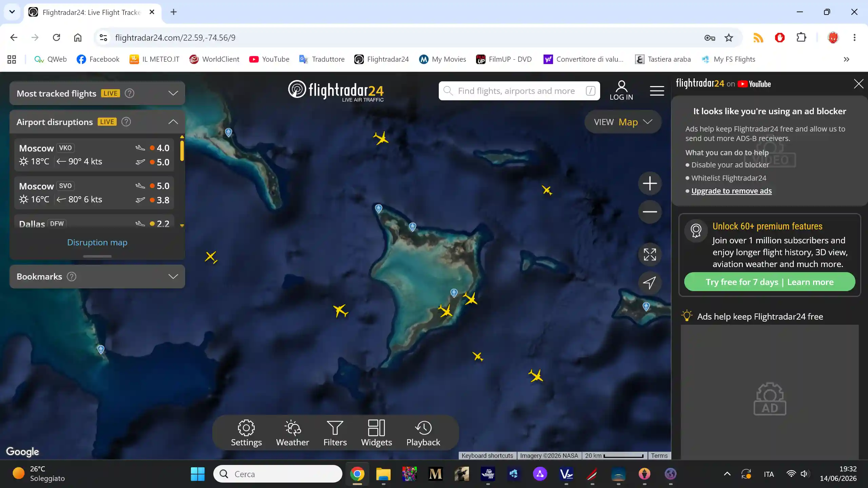Click the airport pin at the top-left island
This screenshot has height=488, width=868.
pos(229,132)
